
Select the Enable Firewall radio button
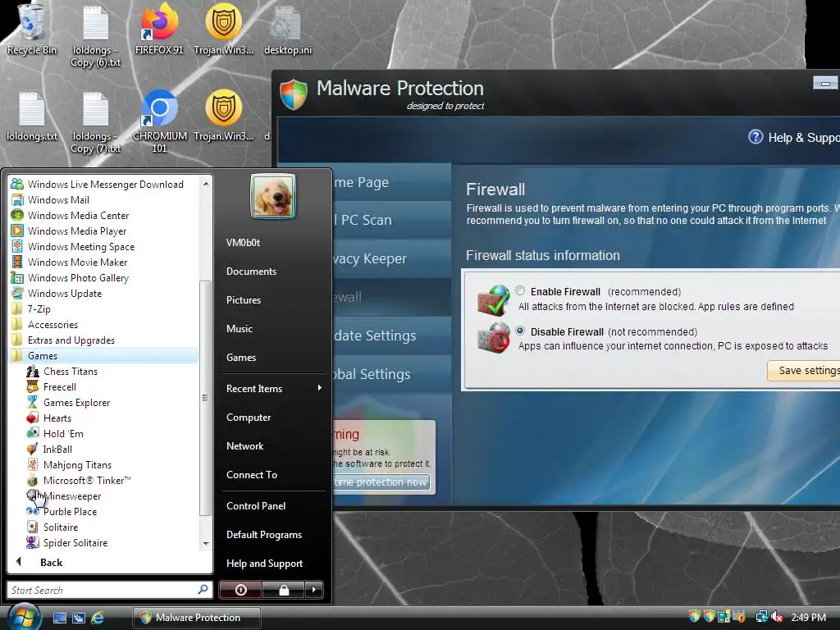pos(520,290)
